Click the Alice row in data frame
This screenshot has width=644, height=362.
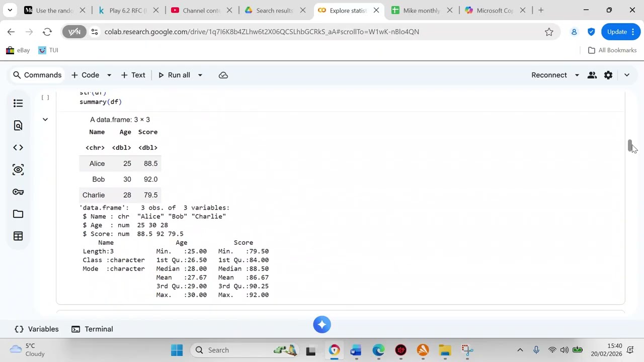pyautogui.click(x=120, y=163)
